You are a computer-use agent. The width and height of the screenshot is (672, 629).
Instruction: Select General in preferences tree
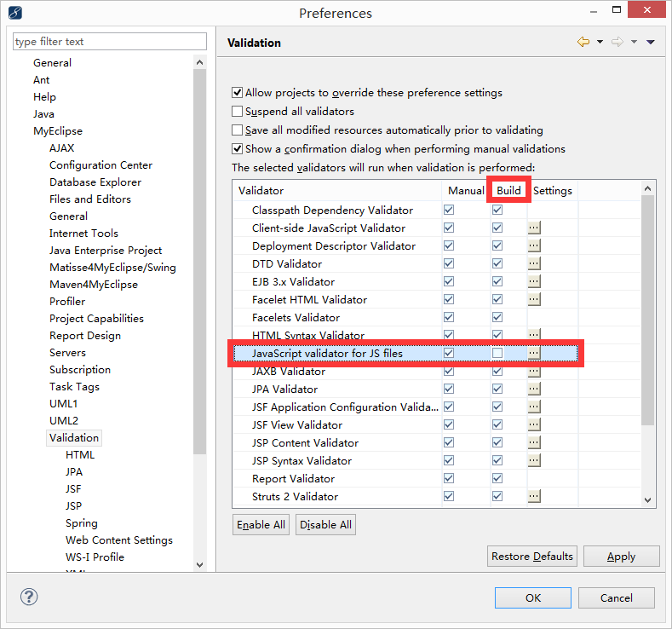click(52, 62)
